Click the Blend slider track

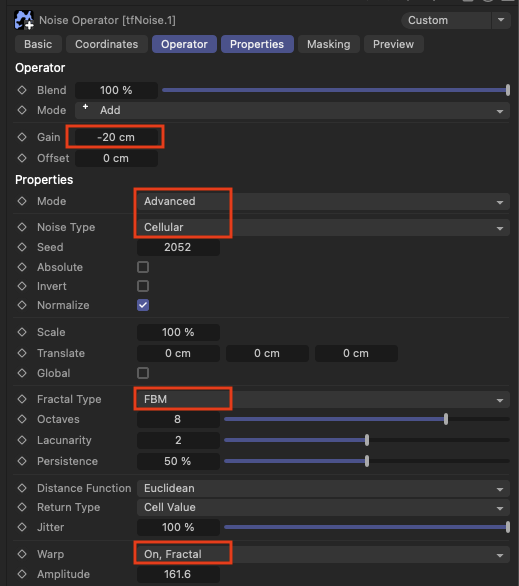(x=336, y=90)
